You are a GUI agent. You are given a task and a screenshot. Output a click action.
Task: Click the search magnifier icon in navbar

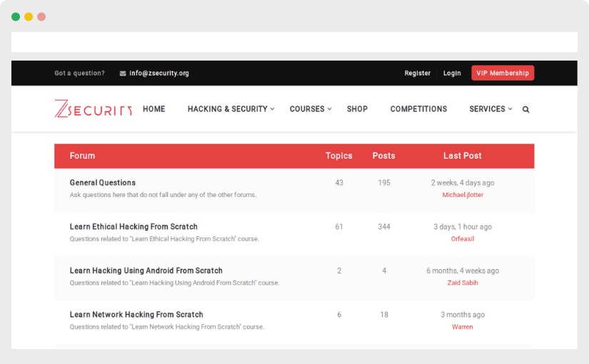(x=525, y=109)
